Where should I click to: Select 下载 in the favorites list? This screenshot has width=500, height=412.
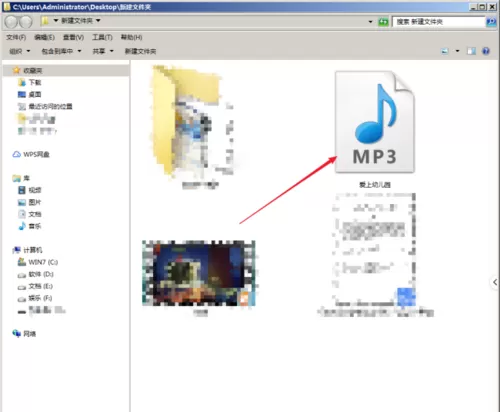(x=35, y=82)
